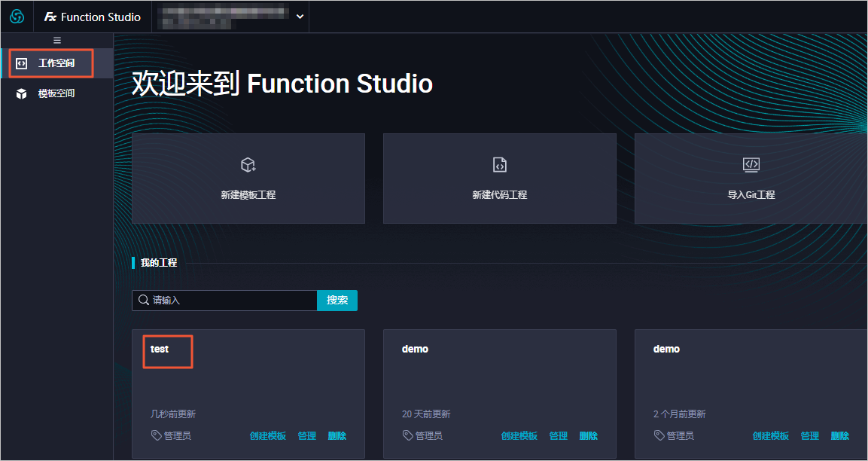The width and height of the screenshot is (868, 461).
Task: Click the 新建代码工程 card
Action: [499, 179]
